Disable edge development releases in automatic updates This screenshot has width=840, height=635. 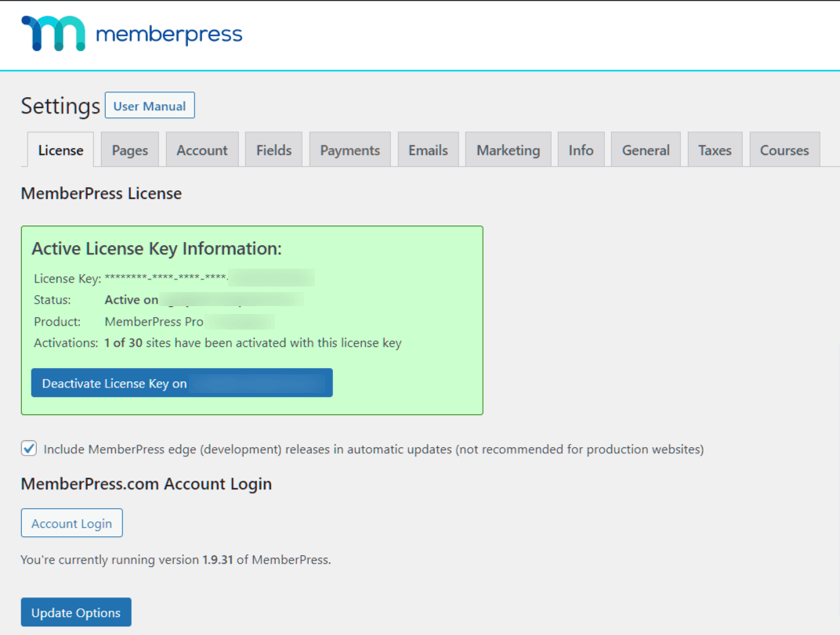(x=28, y=448)
